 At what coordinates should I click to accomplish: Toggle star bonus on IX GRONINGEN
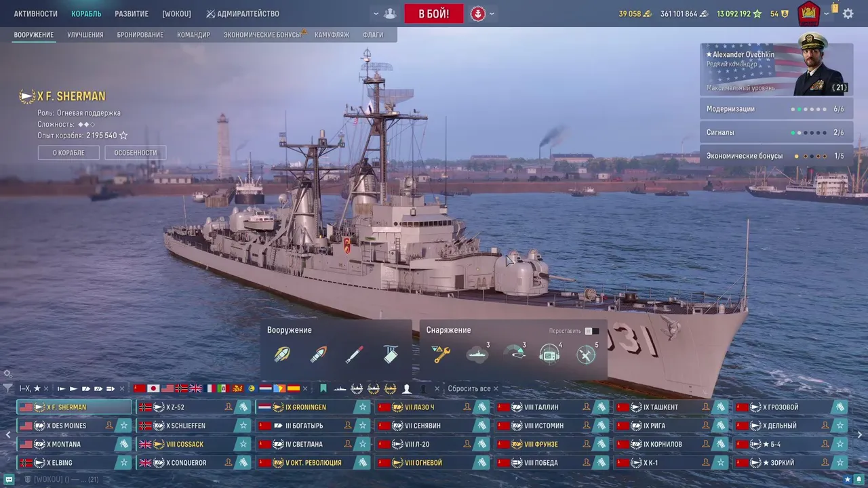coord(363,407)
